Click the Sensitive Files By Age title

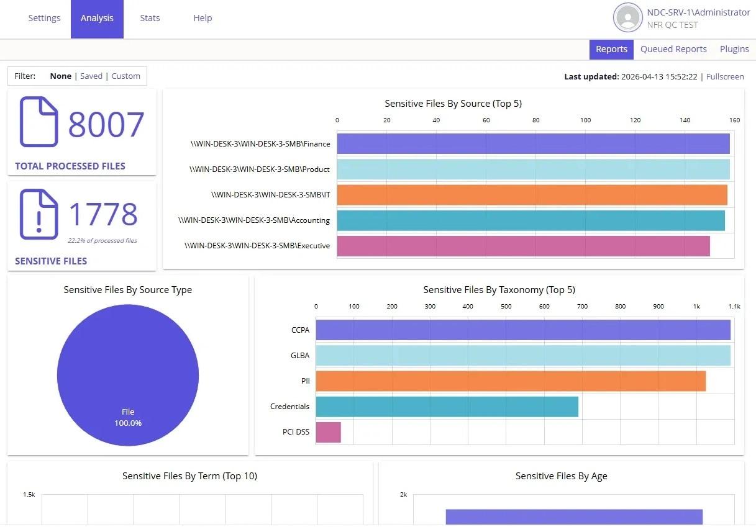tap(562, 476)
